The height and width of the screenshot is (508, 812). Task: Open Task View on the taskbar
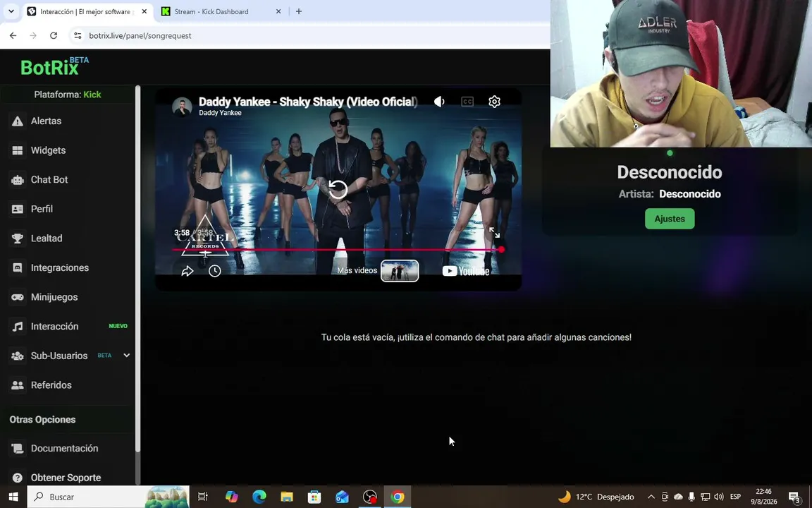pyautogui.click(x=203, y=497)
